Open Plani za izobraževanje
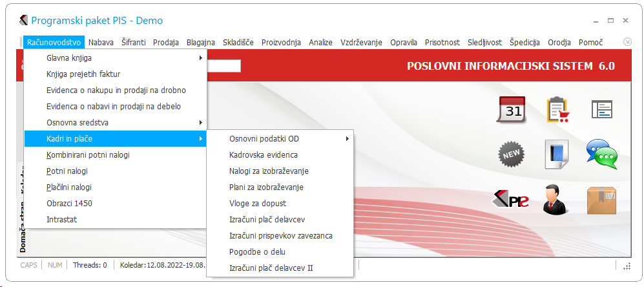 280,187
